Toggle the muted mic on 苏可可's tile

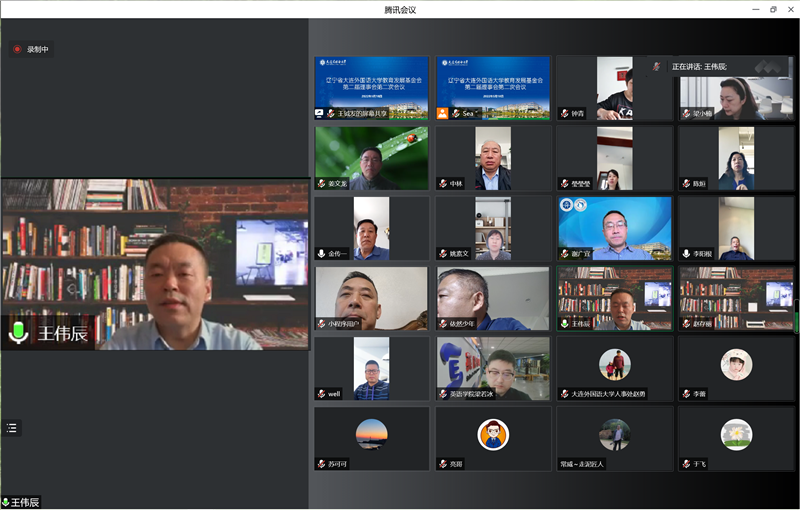pyautogui.click(x=321, y=464)
